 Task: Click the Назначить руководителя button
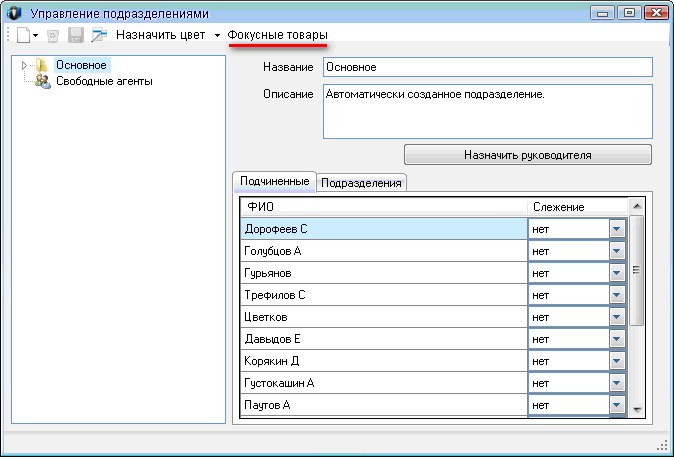click(x=528, y=155)
